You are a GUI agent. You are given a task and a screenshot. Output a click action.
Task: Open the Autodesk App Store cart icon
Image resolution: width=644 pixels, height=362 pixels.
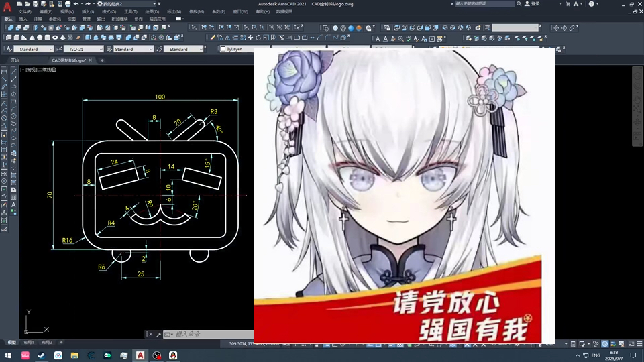[x=568, y=4]
